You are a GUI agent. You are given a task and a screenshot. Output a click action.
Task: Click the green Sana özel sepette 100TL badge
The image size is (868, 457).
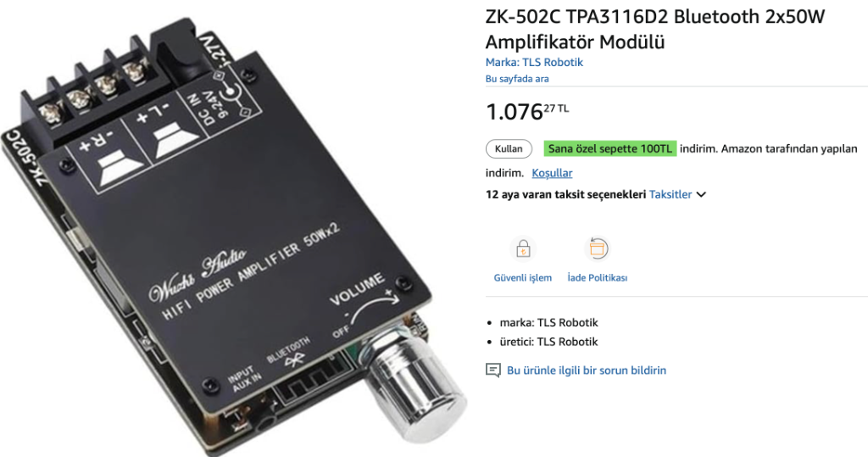point(610,148)
